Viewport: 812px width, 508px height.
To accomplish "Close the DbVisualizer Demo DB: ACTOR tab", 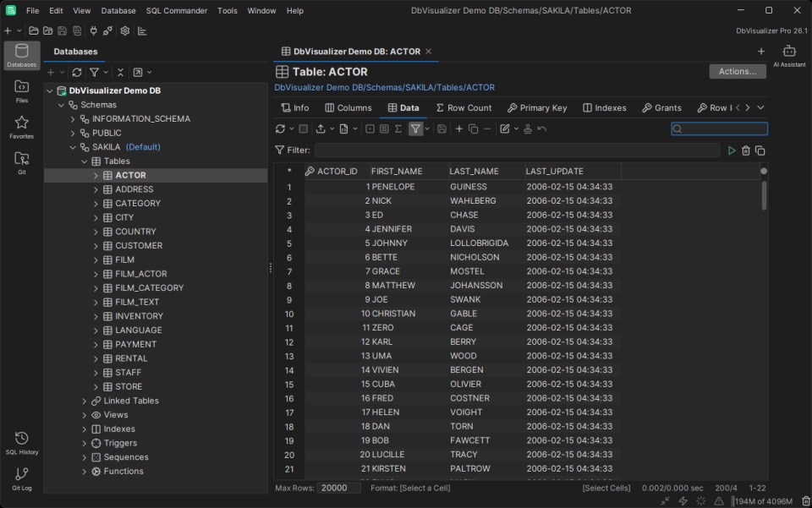I will pyautogui.click(x=428, y=52).
